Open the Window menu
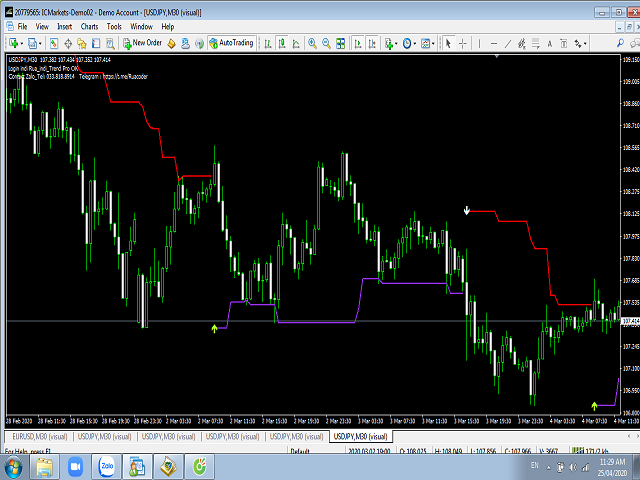Image resolution: width=640 pixels, height=480 pixels. pyautogui.click(x=141, y=27)
